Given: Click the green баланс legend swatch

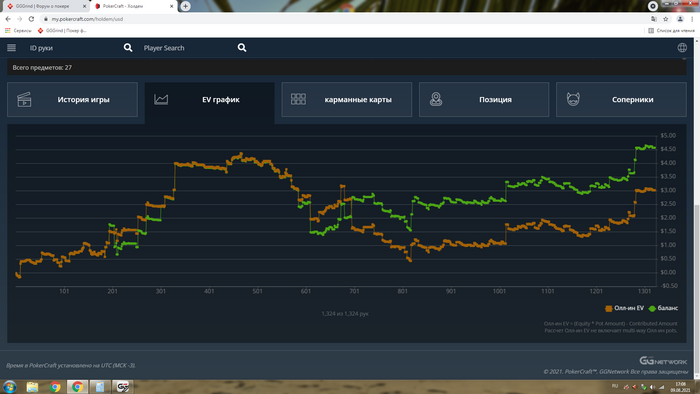Looking at the screenshot, I should pyautogui.click(x=652, y=309).
